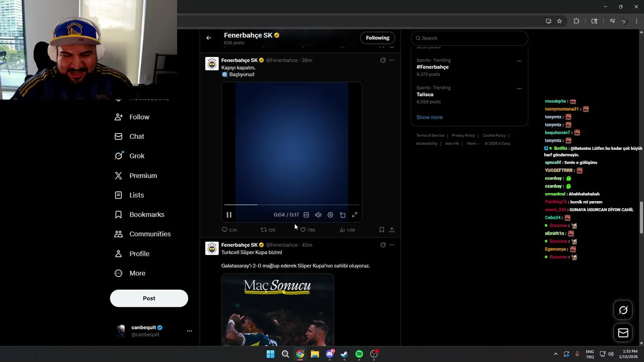This screenshot has height=362, width=644.
Task: Click Grok icon on the 45m tweet
Action: click(x=383, y=245)
